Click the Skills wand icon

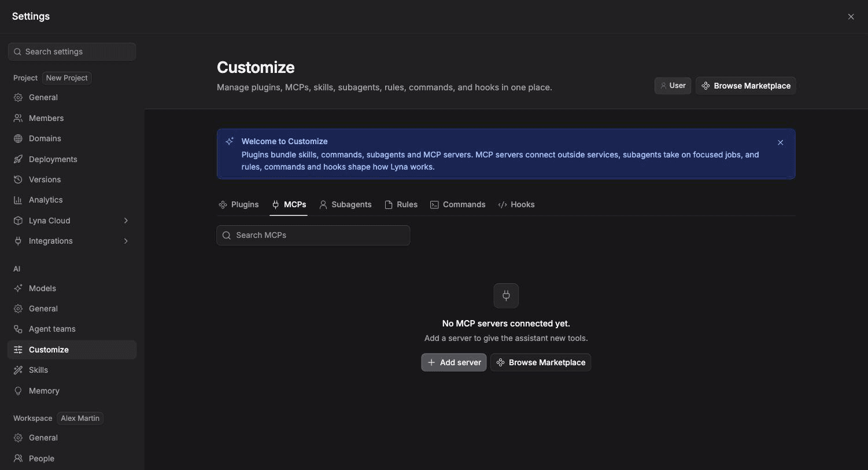[x=18, y=370]
